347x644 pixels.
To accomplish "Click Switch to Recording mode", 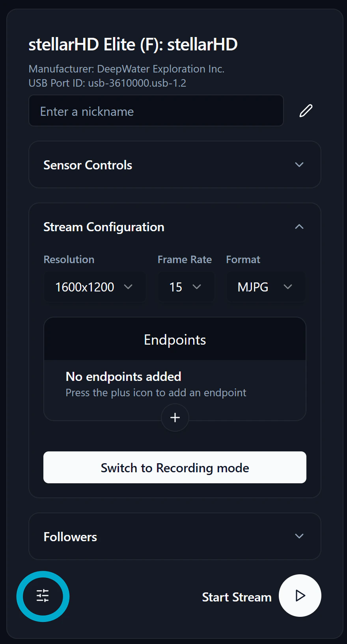I will pos(175,468).
